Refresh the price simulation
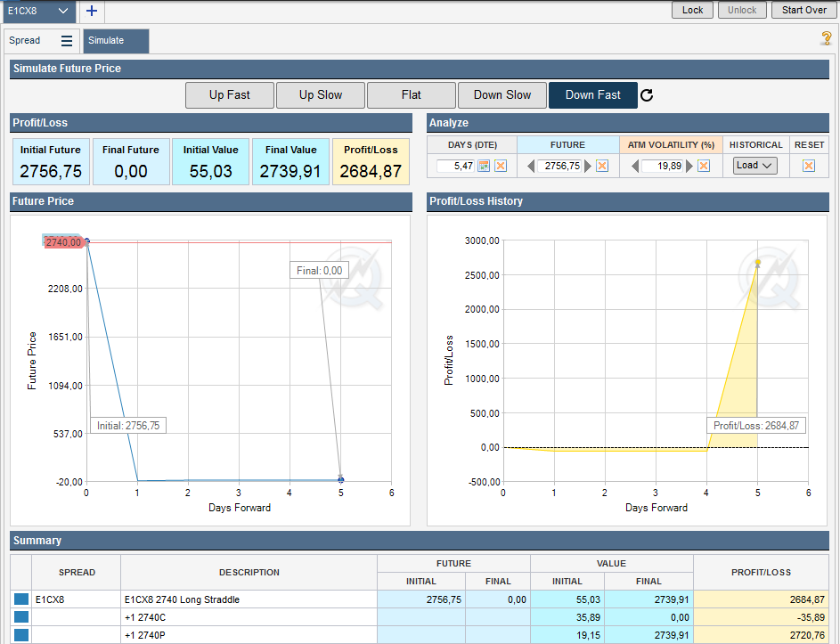This screenshot has width=840, height=644. pos(647,95)
